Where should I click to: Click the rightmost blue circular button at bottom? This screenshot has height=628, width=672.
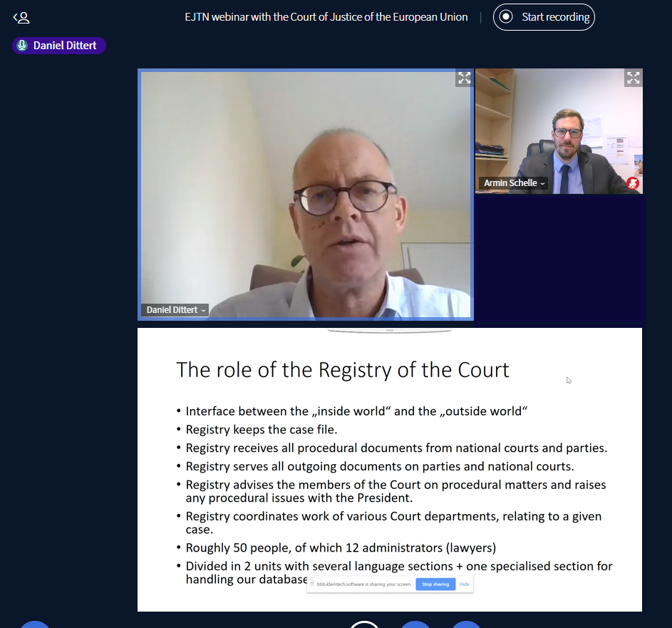pyautogui.click(x=466, y=624)
